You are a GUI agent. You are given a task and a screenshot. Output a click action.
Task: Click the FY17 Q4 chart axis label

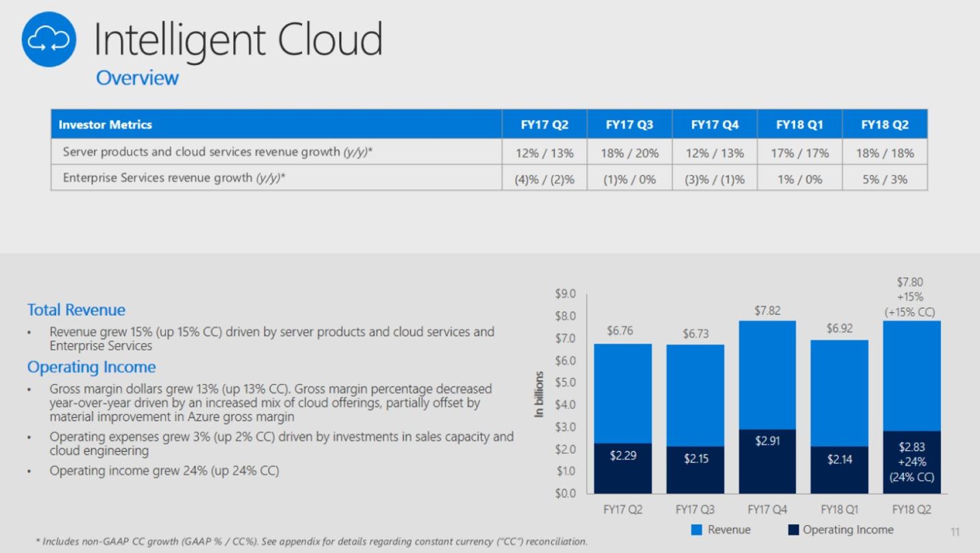[x=768, y=509]
